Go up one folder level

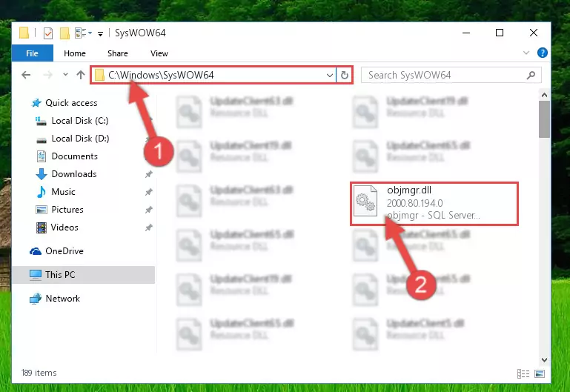[81, 75]
